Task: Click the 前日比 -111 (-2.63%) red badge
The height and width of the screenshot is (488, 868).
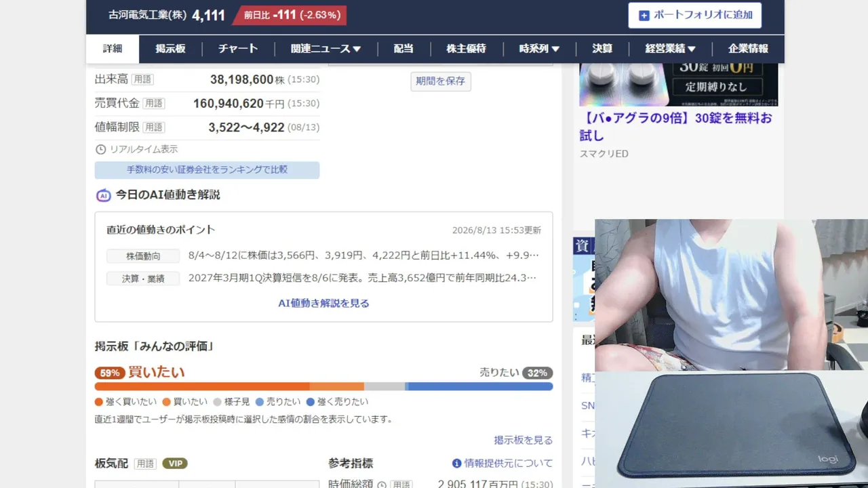Action: coord(290,15)
